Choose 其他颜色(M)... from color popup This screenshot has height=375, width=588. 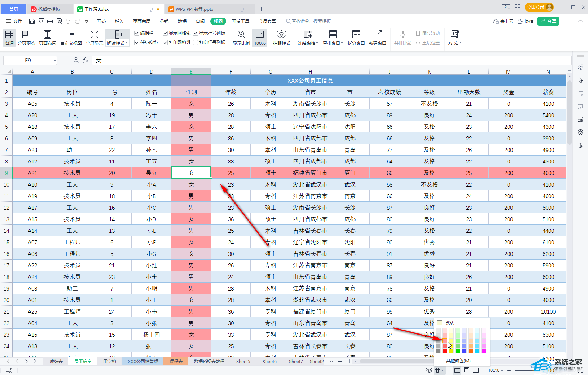click(x=460, y=361)
